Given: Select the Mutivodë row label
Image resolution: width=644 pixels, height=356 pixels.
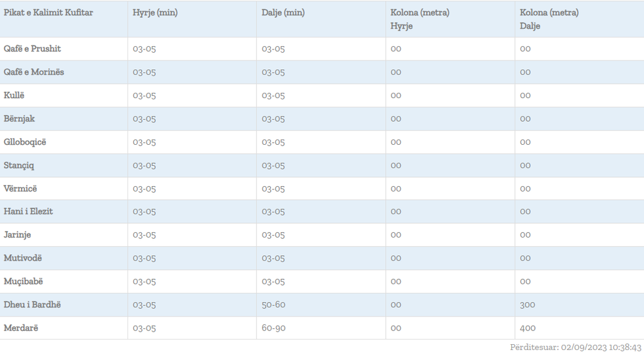Looking at the screenshot, I should [23, 258].
